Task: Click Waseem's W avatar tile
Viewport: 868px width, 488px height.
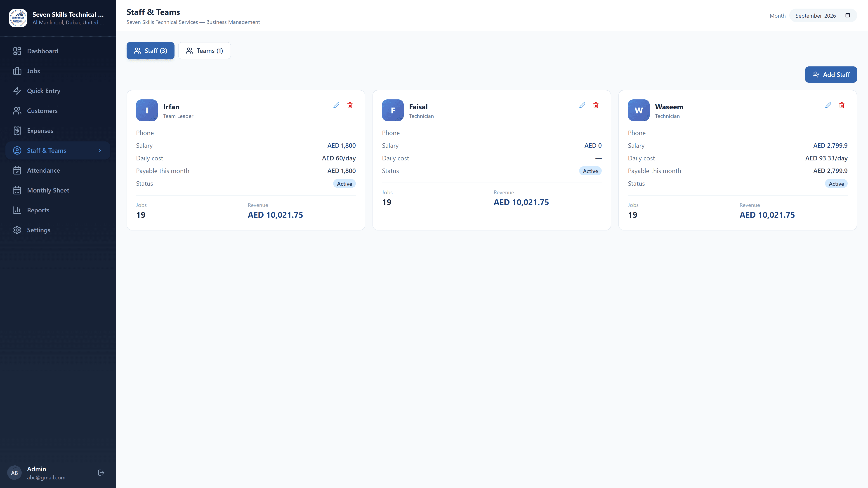Action: [639, 110]
